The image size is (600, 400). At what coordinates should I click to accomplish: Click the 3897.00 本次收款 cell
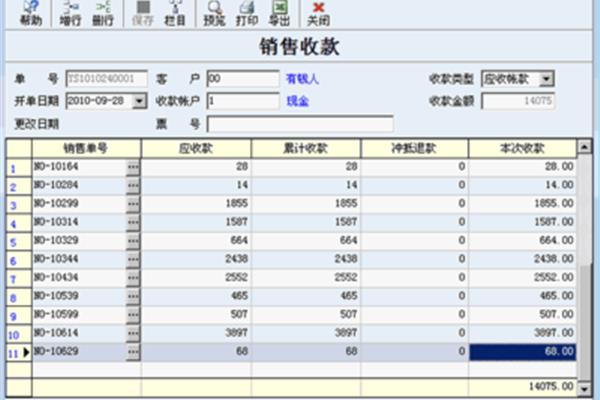pos(522,333)
